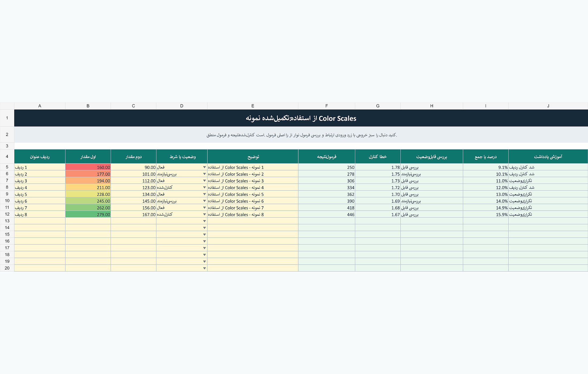The width and height of the screenshot is (588, 374).
Task: Click the cell with value 123.00
Action: coord(133,188)
